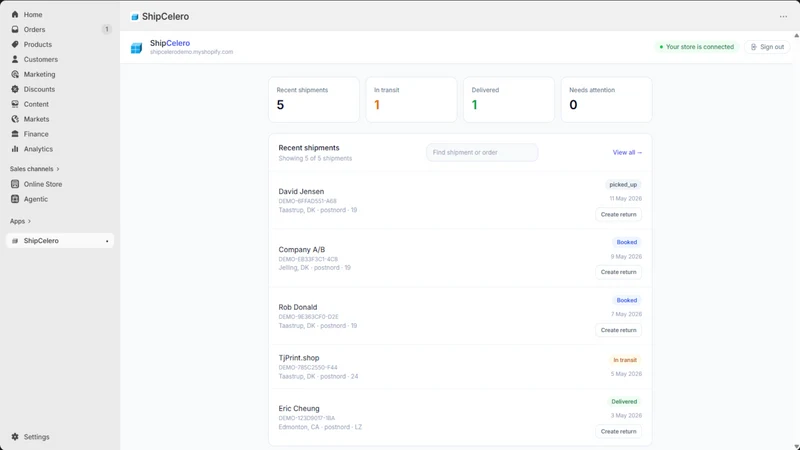The image size is (800, 450).
Task: Click the ShipCelero logo in title bar
Action: (x=135, y=17)
